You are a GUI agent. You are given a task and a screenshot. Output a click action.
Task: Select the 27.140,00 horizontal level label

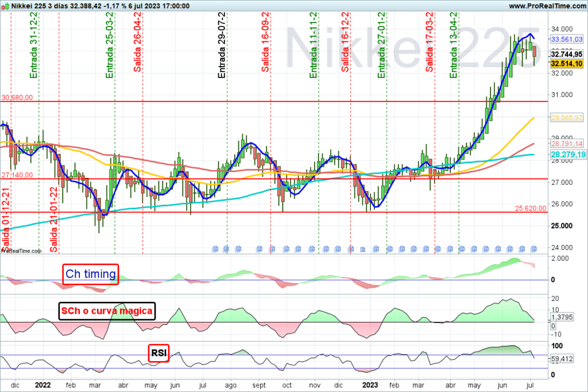(x=17, y=175)
